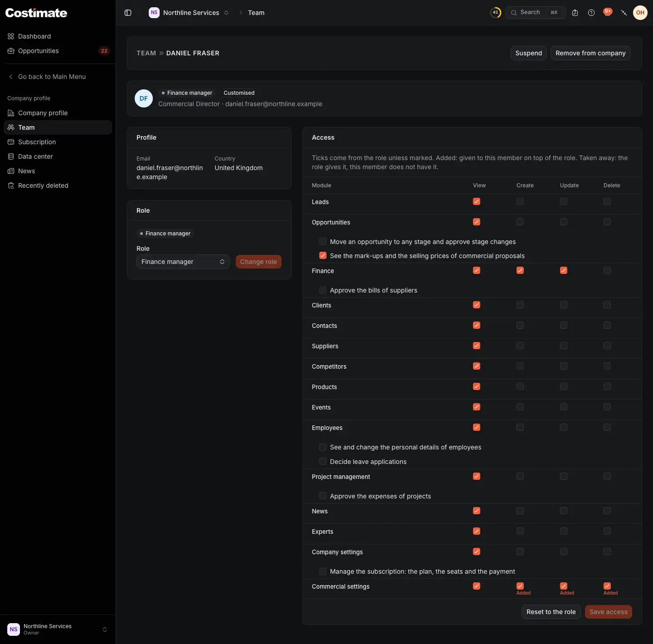Click the collapse arrows icon in header

[x=624, y=13]
